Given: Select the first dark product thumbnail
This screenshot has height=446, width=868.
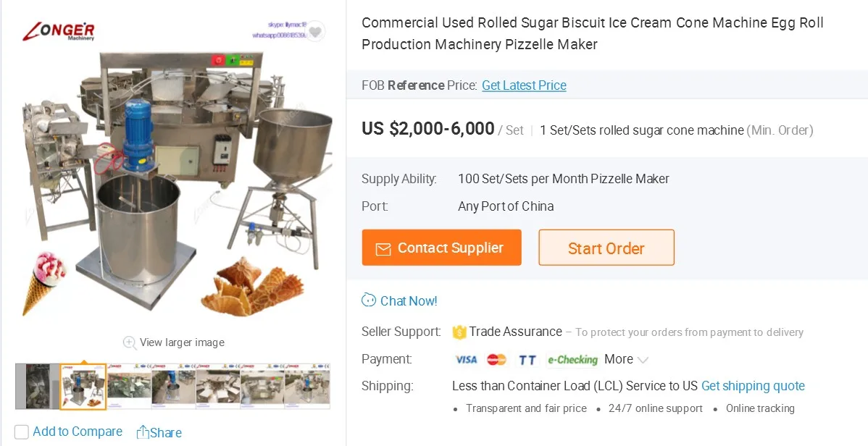Looking at the screenshot, I should pos(38,387).
